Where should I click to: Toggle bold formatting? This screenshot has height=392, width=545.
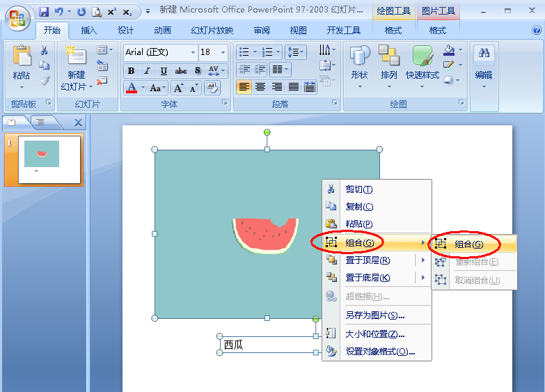pos(131,70)
